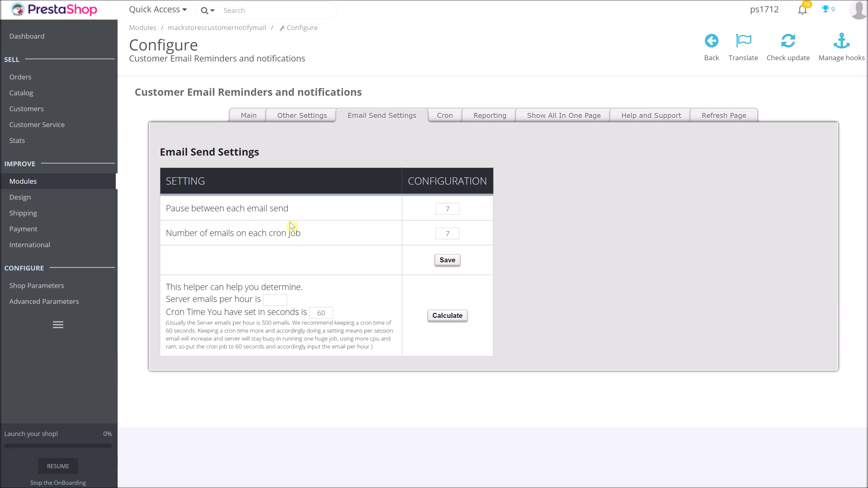Screen dimensions: 868x488
Task: Click the Launch your shop progress bar
Action: (x=58, y=446)
